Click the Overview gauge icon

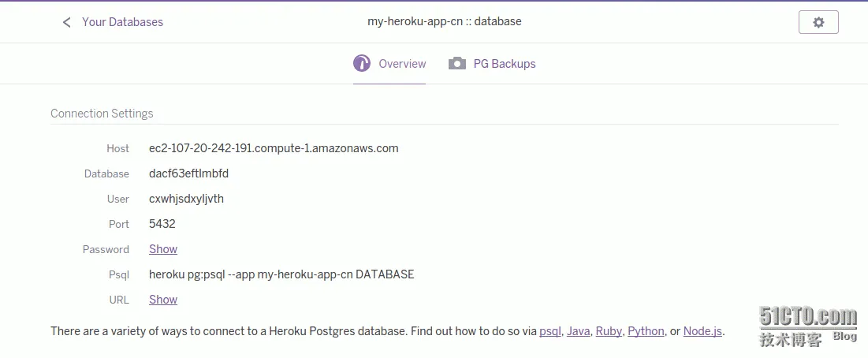(x=362, y=64)
